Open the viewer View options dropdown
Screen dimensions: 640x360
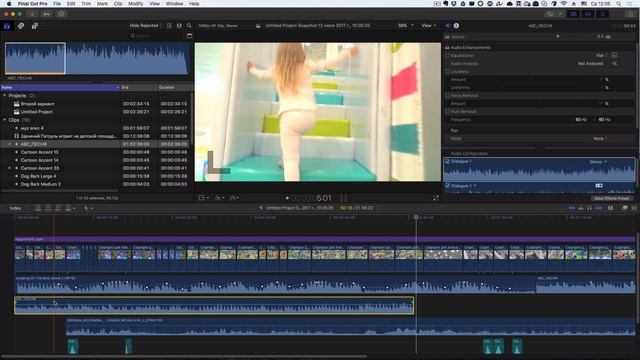(x=428, y=26)
